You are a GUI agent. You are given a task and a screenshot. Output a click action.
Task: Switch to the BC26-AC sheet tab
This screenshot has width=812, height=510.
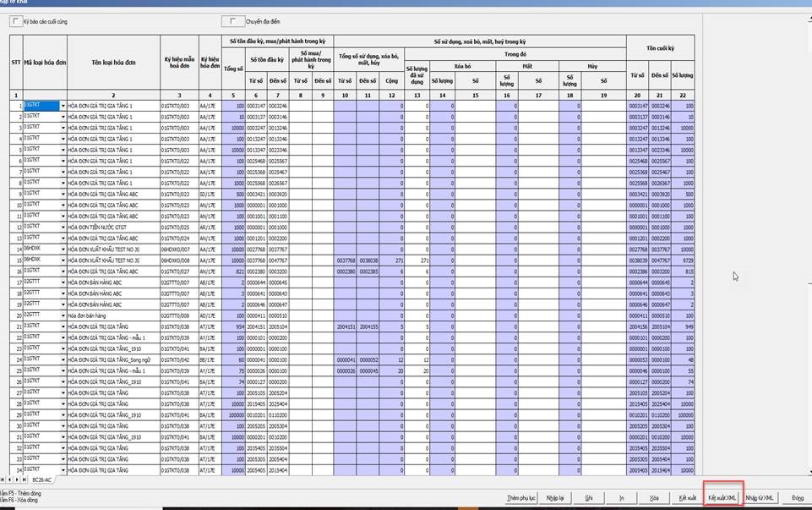pyautogui.click(x=43, y=480)
